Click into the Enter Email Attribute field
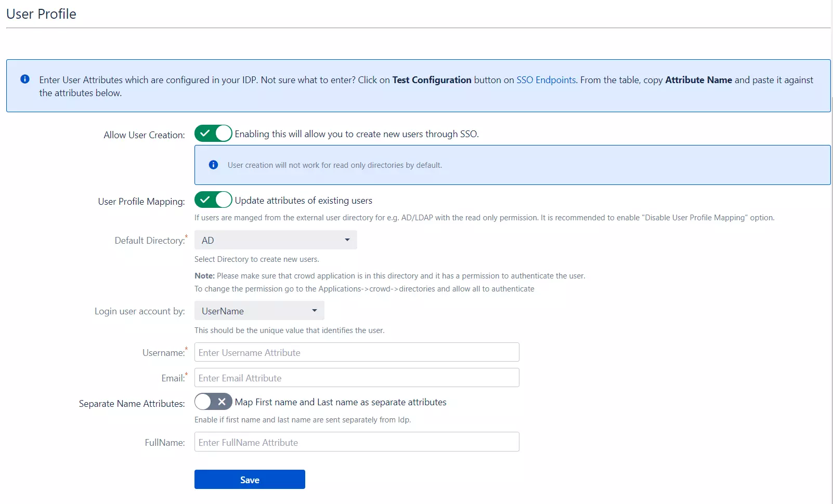This screenshot has width=833, height=504. [x=357, y=378]
